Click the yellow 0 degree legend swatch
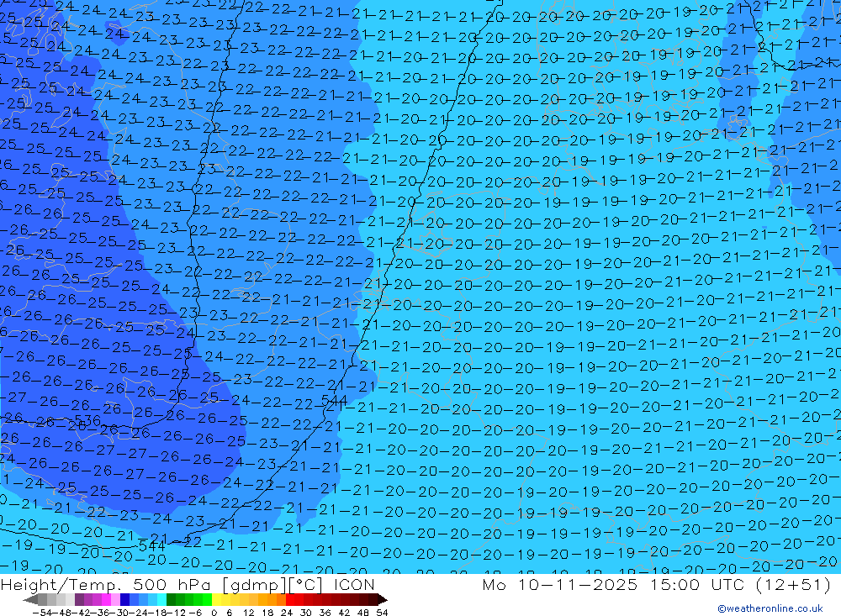This screenshot has width=841, height=616. click(217, 600)
